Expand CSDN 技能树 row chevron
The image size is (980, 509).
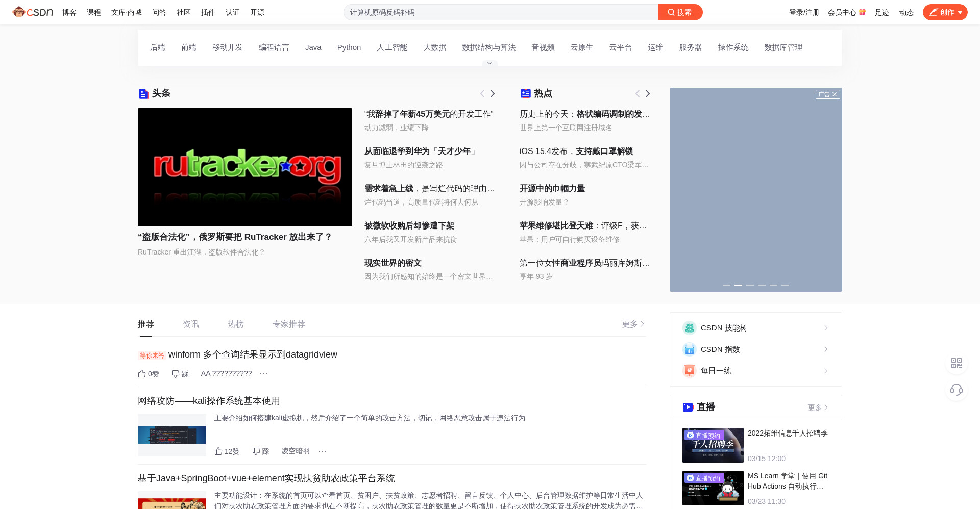pos(826,328)
